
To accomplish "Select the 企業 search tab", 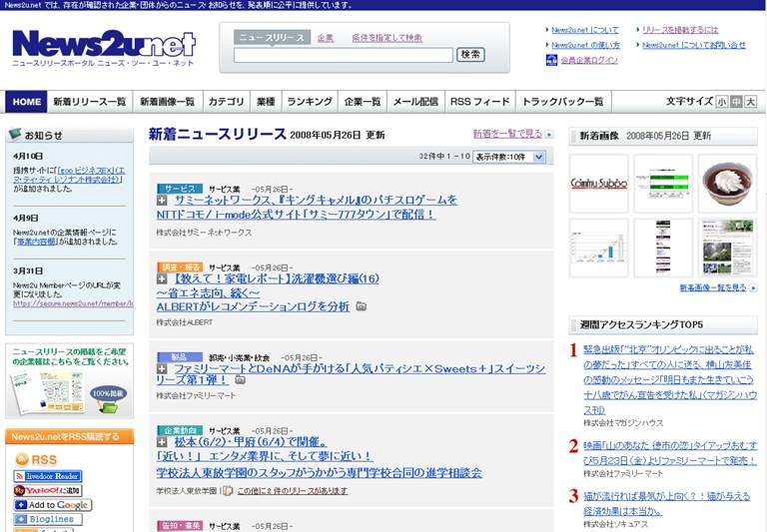I will pyautogui.click(x=326, y=38).
